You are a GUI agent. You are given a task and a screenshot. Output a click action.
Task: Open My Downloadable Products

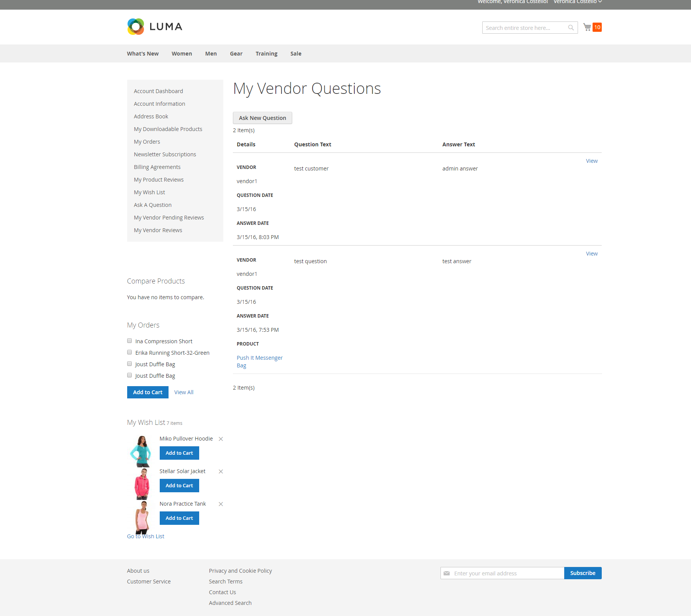(168, 129)
